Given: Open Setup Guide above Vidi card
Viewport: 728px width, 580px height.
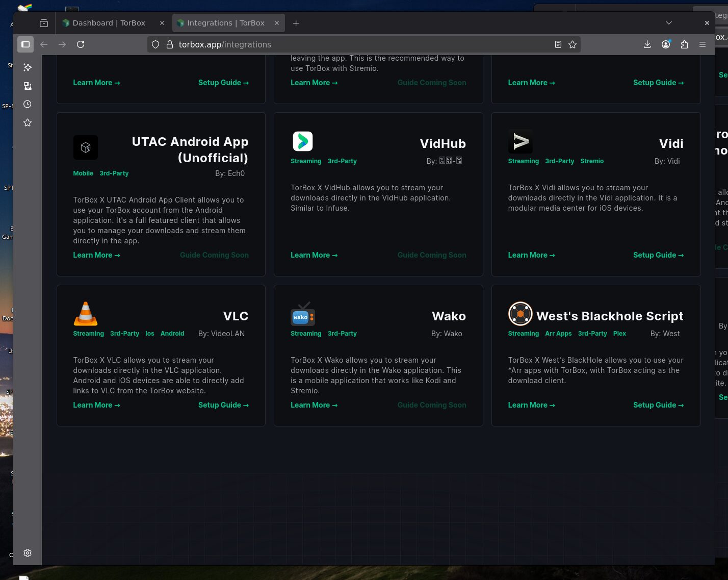Looking at the screenshot, I should (x=658, y=83).
